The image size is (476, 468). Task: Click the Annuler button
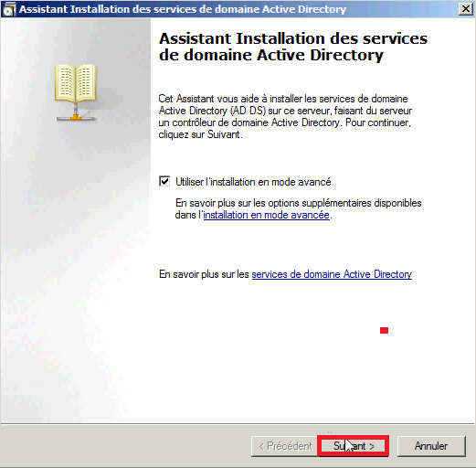[x=431, y=446]
